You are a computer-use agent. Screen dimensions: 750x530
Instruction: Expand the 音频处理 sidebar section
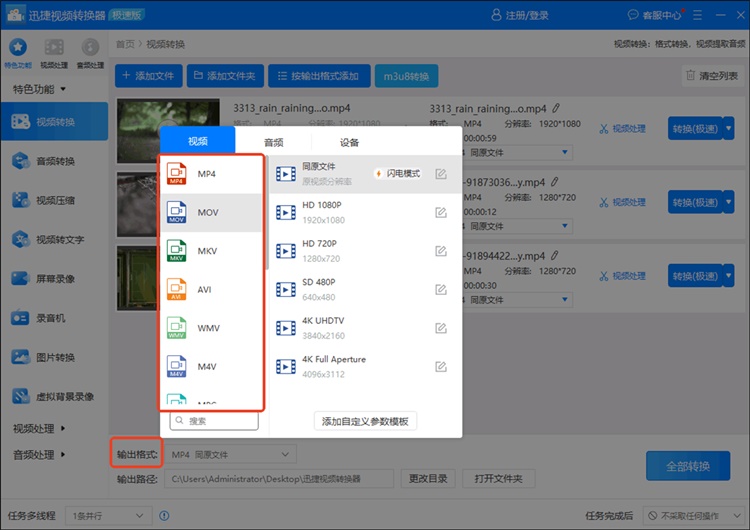click(x=39, y=455)
